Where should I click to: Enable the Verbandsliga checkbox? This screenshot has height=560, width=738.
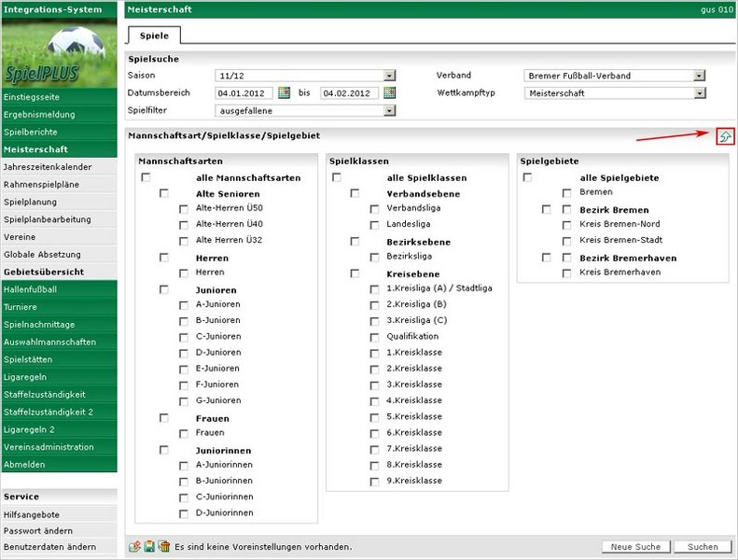coord(374,210)
